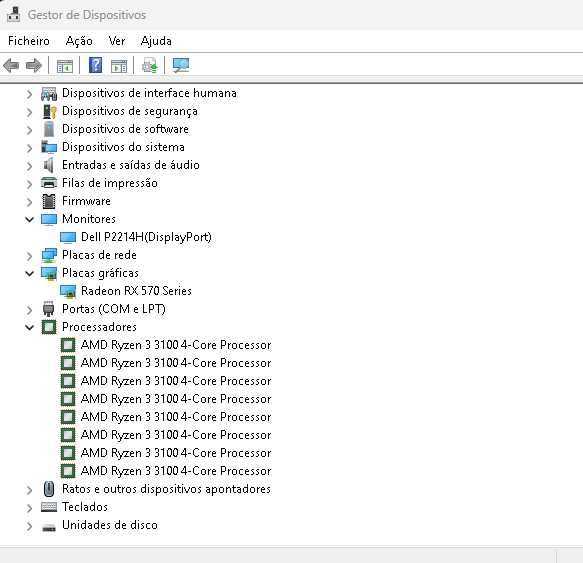Click the Device Manager title bar icon
This screenshot has width=583, height=563.
pos(14,14)
